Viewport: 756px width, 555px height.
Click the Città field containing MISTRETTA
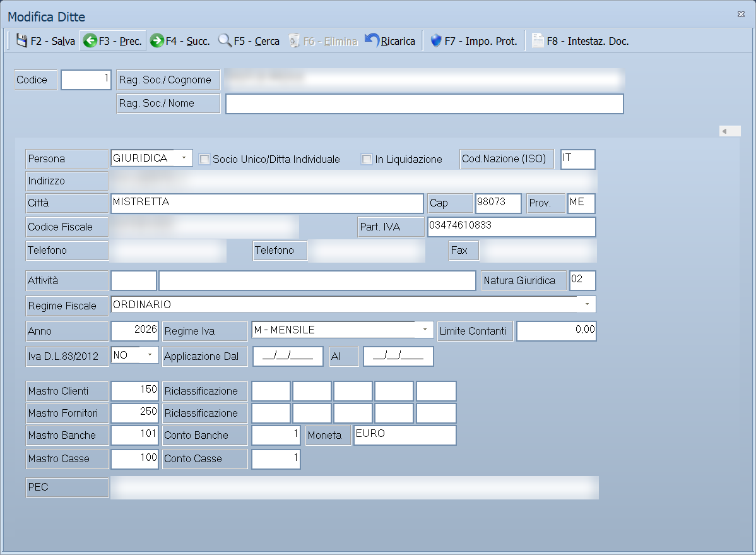click(267, 203)
